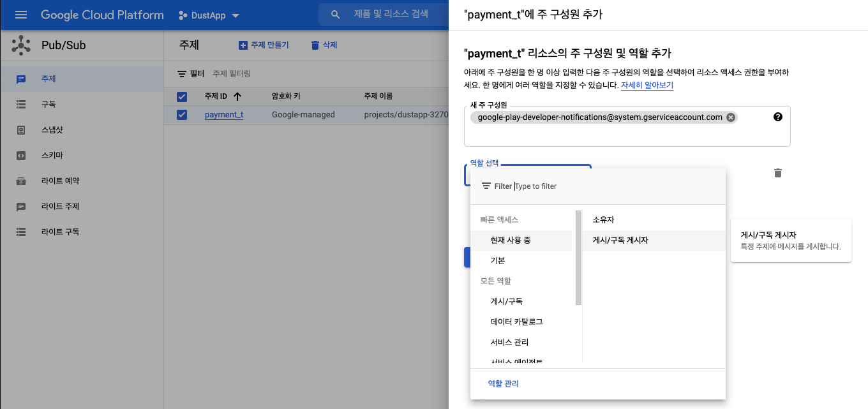The width and height of the screenshot is (868, 409).
Task: Focus the 새 주 구성원 input field
Action: point(627,126)
